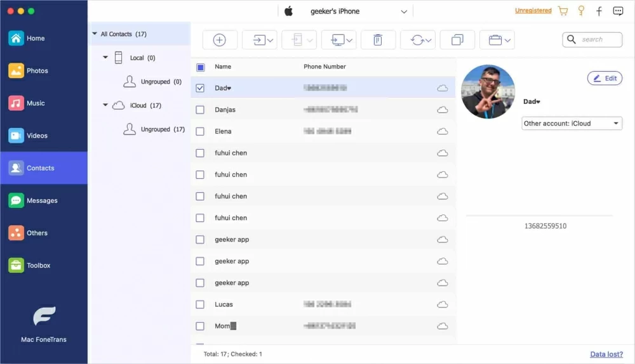Viewport: 635px width, 364px height.
Task: Switch to the Messages section
Action: point(42,200)
